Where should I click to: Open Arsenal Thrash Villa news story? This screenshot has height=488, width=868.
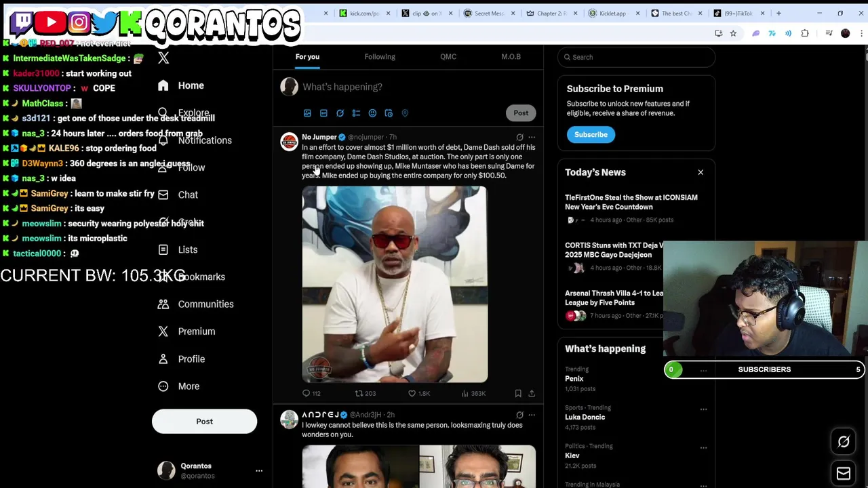(614, 304)
